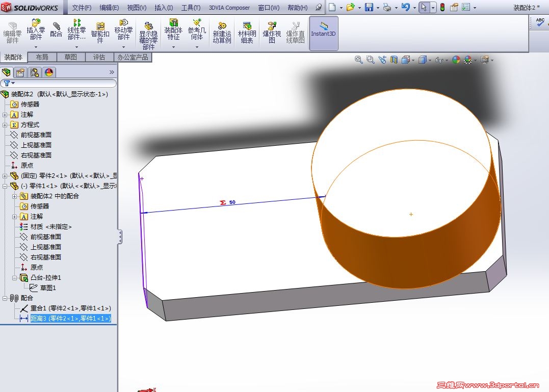Open Linear Component Pattern (线性零部件) tool
549x392 pixels.
coord(76,31)
